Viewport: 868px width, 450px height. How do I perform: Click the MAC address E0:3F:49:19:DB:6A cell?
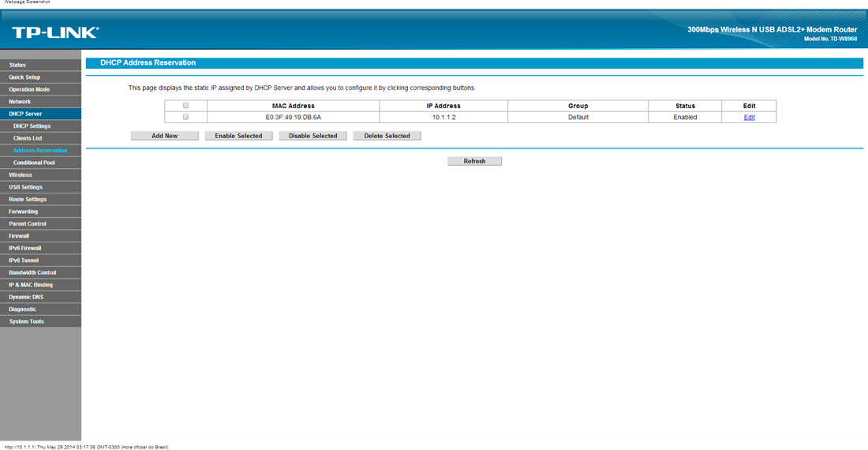[x=293, y=118]
